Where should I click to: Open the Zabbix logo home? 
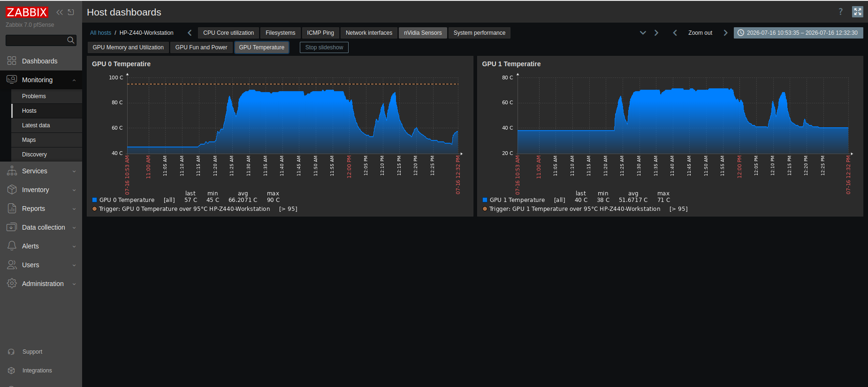click(x=27, y=12)
